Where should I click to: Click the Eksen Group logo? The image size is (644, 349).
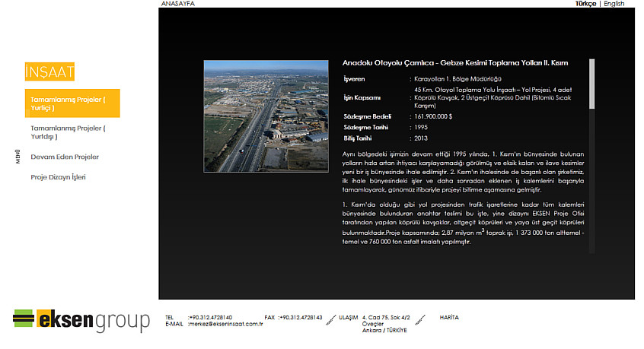(x=81, y=320)
